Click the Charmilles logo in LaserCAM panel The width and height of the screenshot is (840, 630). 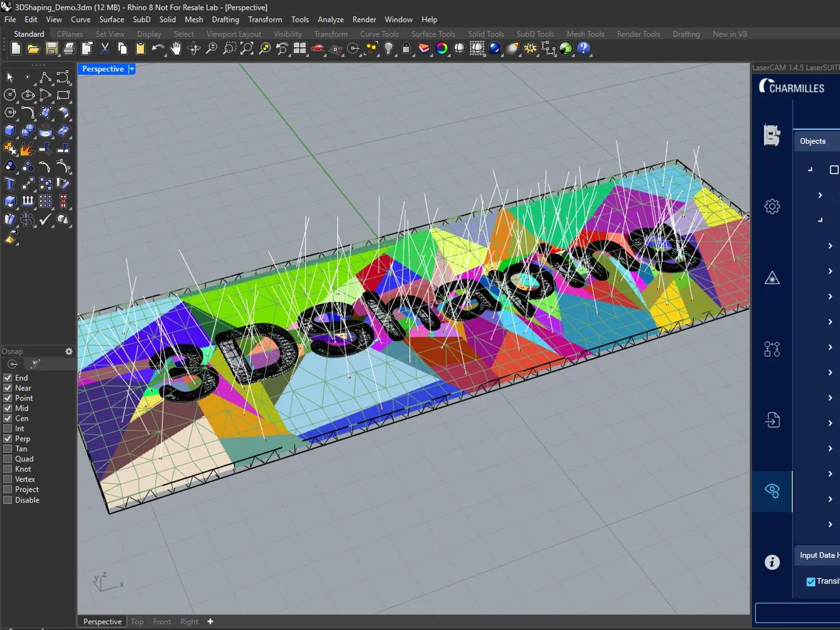[x=792, y=87]
